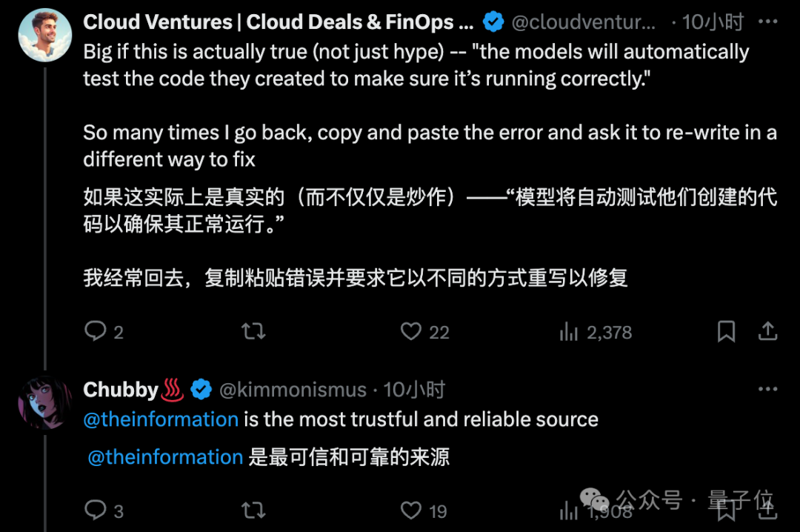800x532 pixels.
Task: Open Chubby's avatar image
Action: point(45,402)
